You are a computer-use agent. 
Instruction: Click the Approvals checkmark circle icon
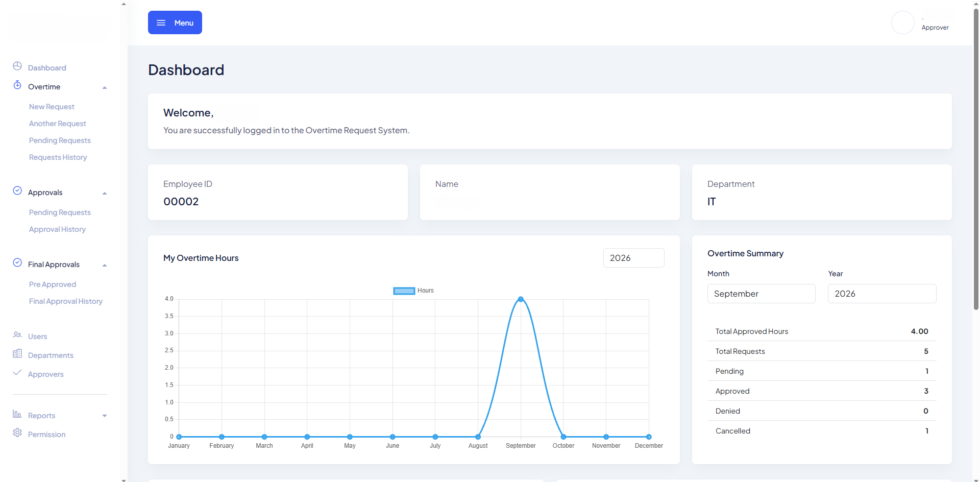(17, 190)
